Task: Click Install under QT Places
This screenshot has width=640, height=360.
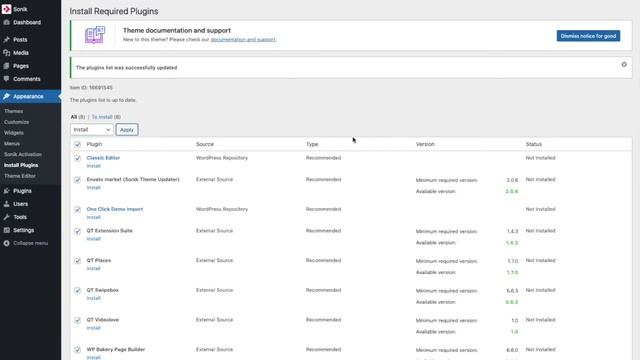Action: pyautogui.click(x=93, y=269)
